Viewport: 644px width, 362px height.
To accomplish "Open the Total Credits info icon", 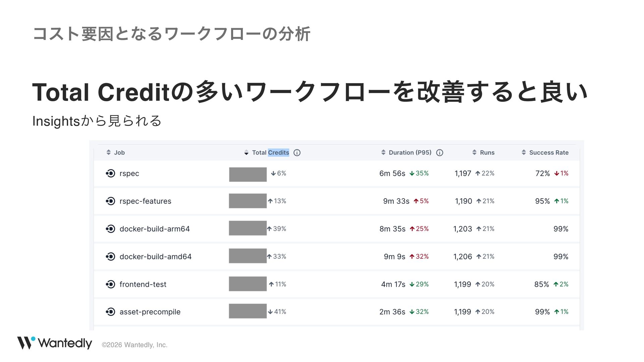I will pos(297,153).
